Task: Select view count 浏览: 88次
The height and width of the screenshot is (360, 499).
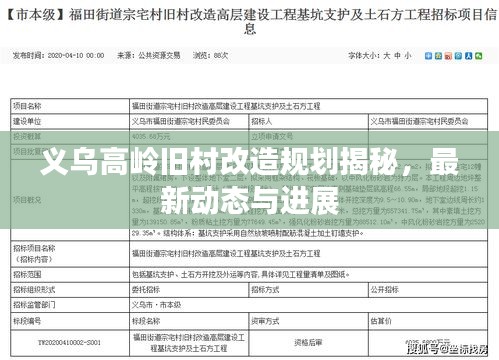Action: [x=211, y=55]
